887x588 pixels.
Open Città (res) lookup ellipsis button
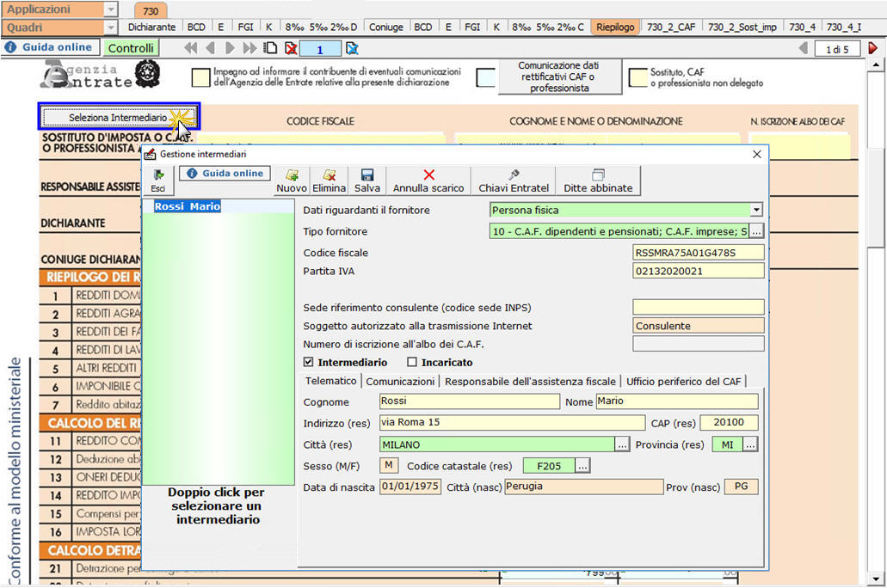click(x=622, y=444)
